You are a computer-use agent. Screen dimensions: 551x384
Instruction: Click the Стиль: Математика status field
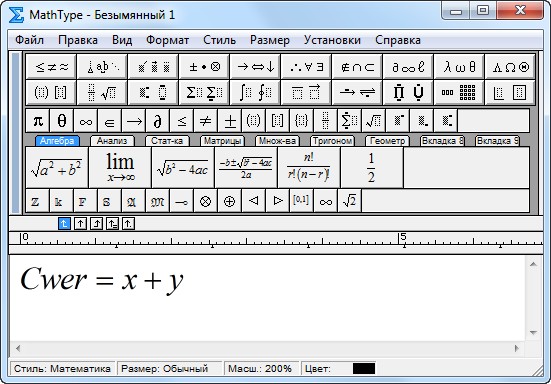coord(63,369)
